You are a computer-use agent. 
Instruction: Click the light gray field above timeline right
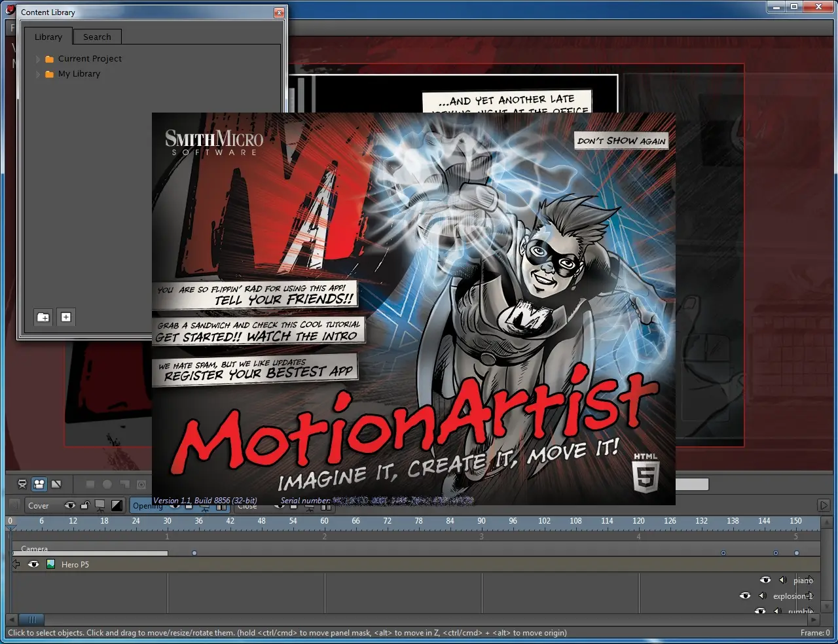point(692,484)
